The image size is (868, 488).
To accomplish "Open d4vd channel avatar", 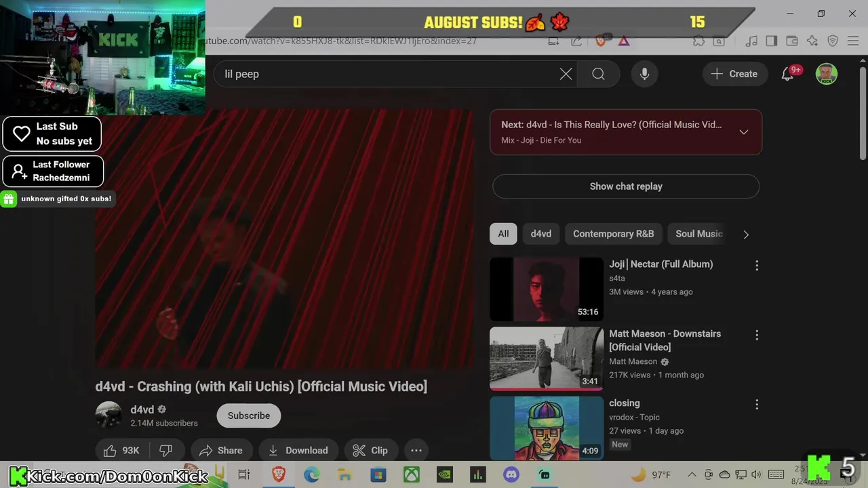I will point(108,415).
